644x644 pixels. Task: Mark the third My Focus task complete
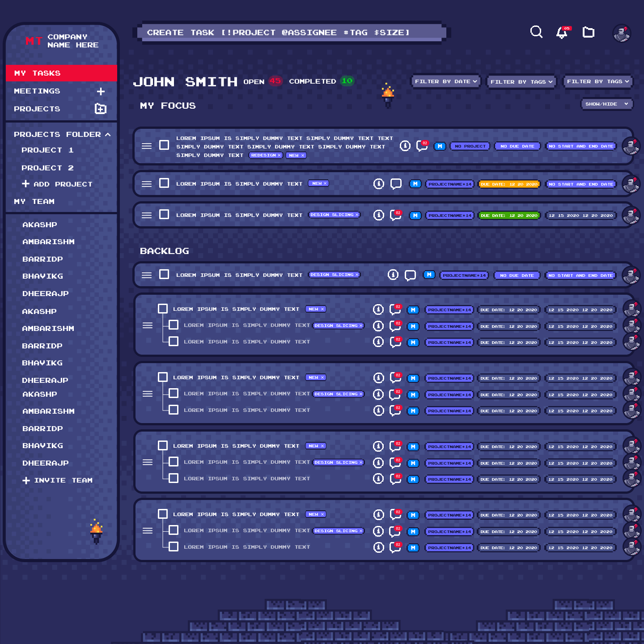tap(164, 215)
